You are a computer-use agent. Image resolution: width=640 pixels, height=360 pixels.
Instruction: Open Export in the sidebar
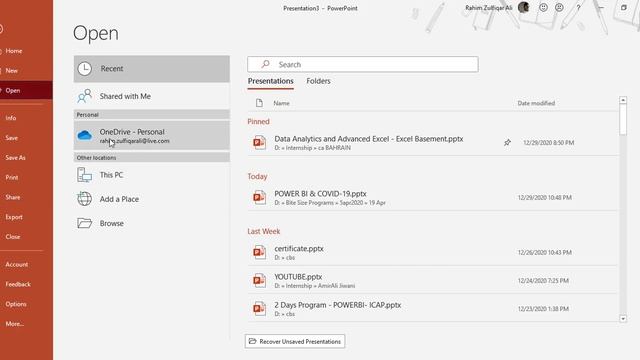pos(14,217)
